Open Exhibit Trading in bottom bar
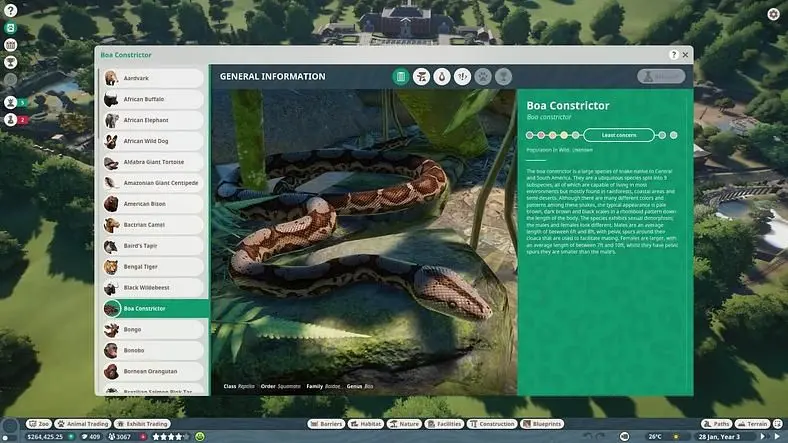 (142, 424)
